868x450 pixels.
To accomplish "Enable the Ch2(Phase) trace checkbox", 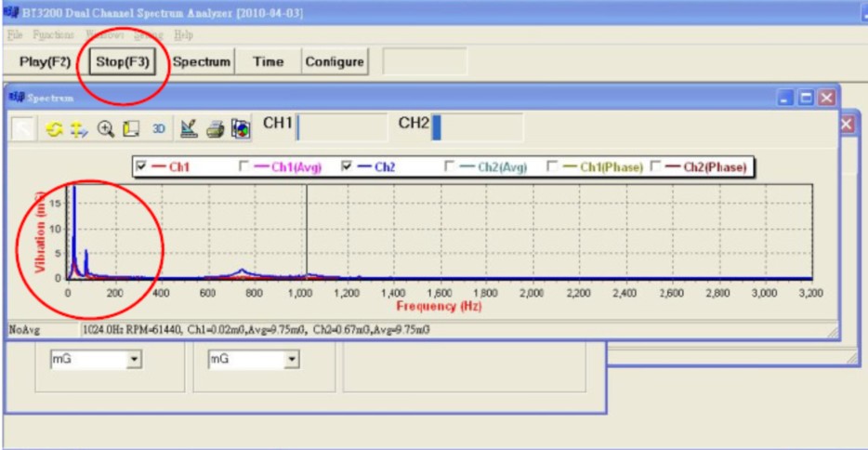I will coord(655,166).
